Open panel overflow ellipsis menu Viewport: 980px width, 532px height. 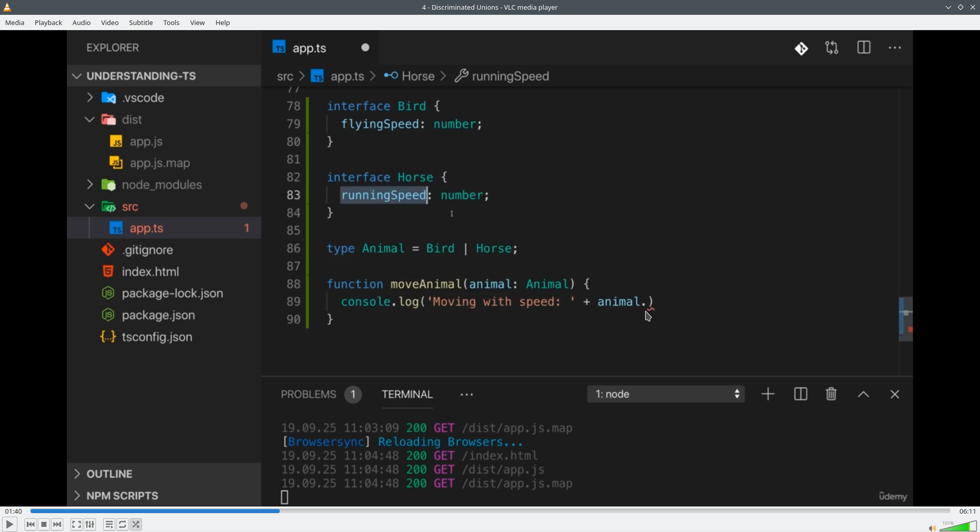click(467, 395)
